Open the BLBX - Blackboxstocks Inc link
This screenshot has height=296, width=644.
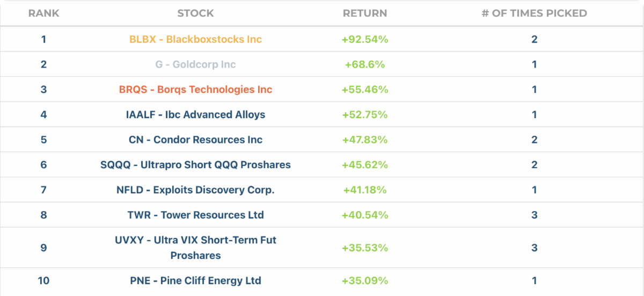[x=195, y=39]
